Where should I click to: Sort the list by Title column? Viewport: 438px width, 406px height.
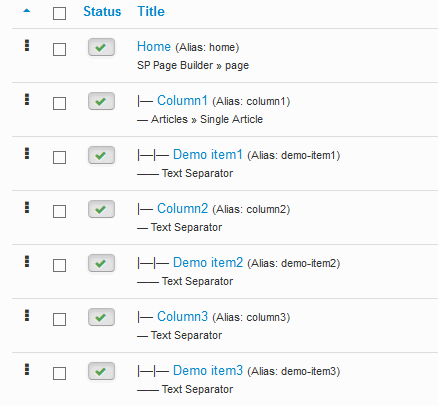click(x=151, y=12)
